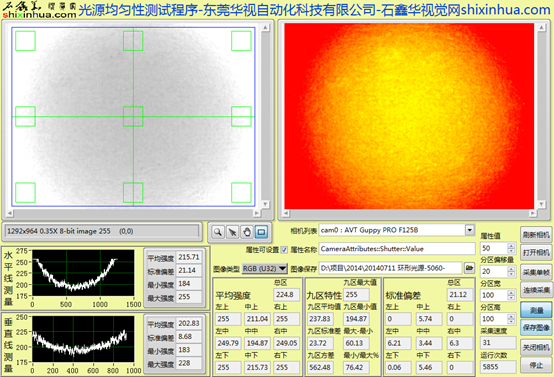Start measuring with 测量 button
554x377 pixels.
tap(536, 311)
